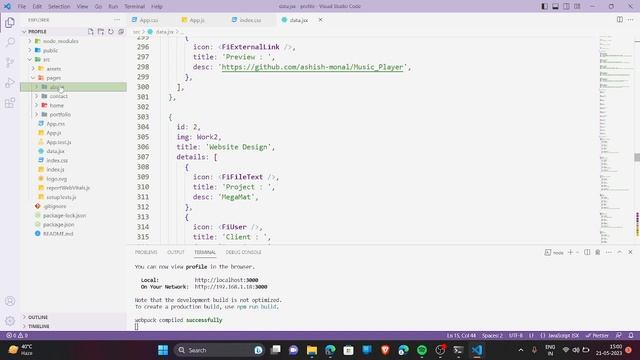Open README.md in explorer

point(58,234)
